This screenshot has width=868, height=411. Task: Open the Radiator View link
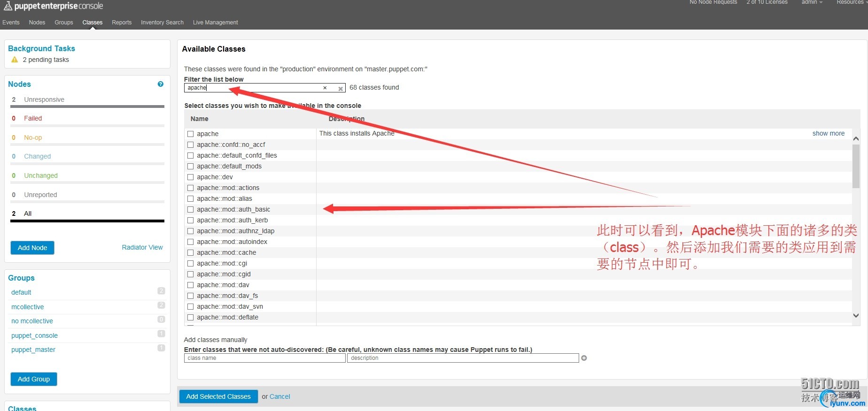click(142, 247)
